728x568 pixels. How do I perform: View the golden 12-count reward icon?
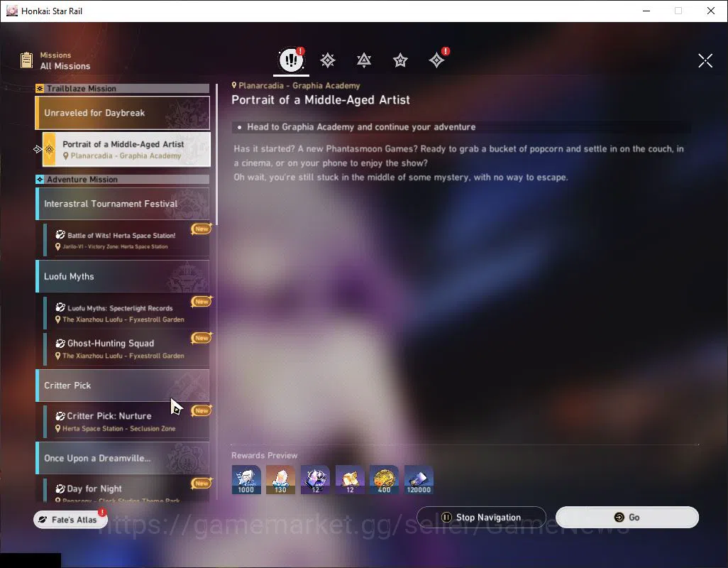pos(350,479)
